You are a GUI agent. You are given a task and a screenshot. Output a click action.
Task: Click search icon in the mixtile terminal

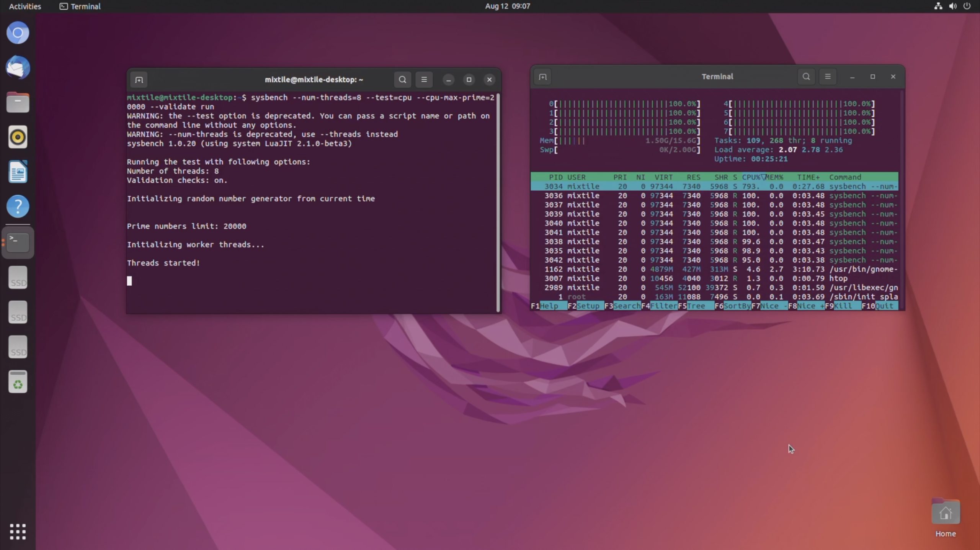coord(402,80)
